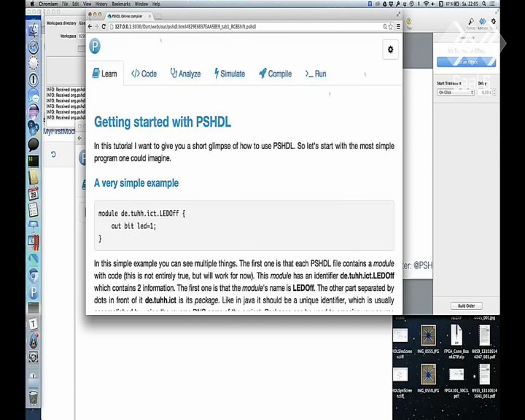Open the Help menu
525x420 pixels.
pyautogui.click(x=156, y=4)
